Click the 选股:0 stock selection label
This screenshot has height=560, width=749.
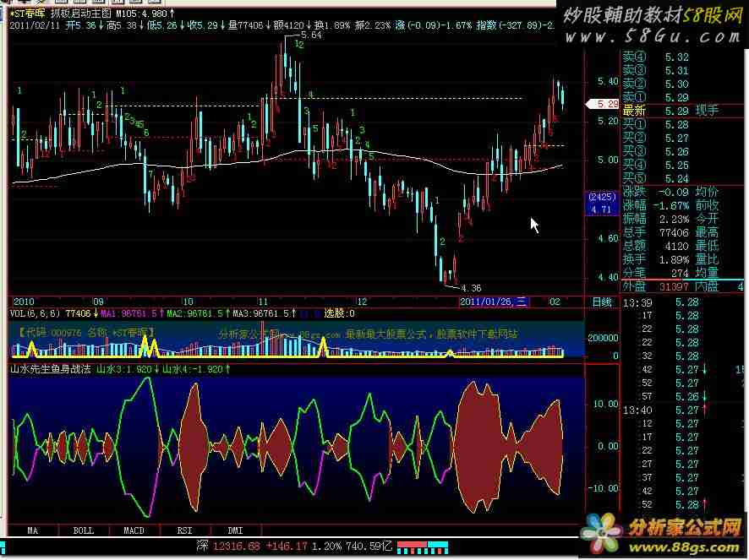pos(340,313)
